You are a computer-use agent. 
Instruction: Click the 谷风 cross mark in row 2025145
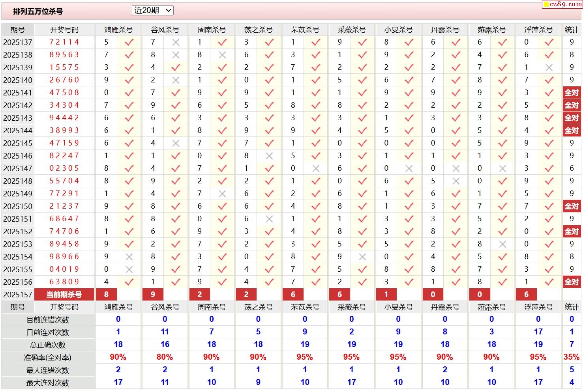click(x=176, y=144)
